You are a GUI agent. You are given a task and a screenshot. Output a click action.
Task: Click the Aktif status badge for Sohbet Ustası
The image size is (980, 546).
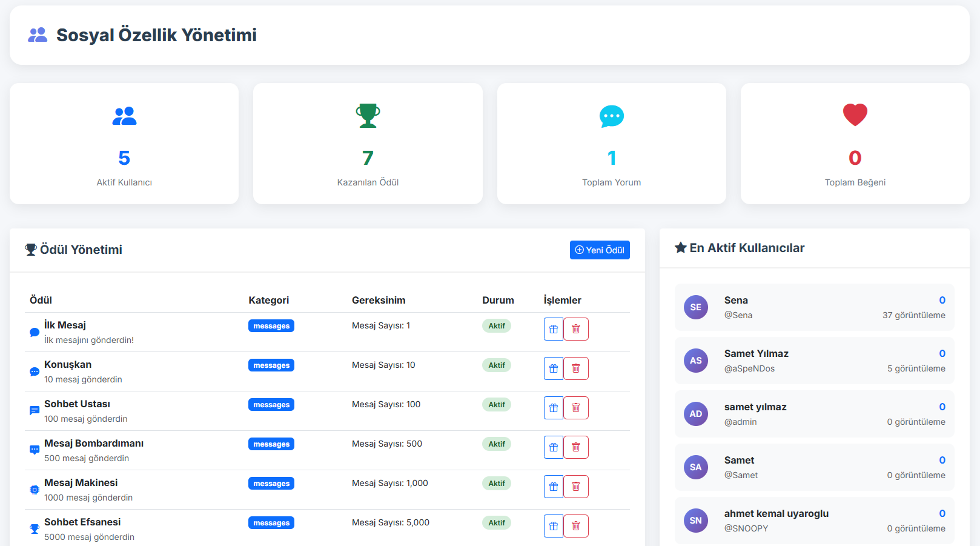[496, 405]
